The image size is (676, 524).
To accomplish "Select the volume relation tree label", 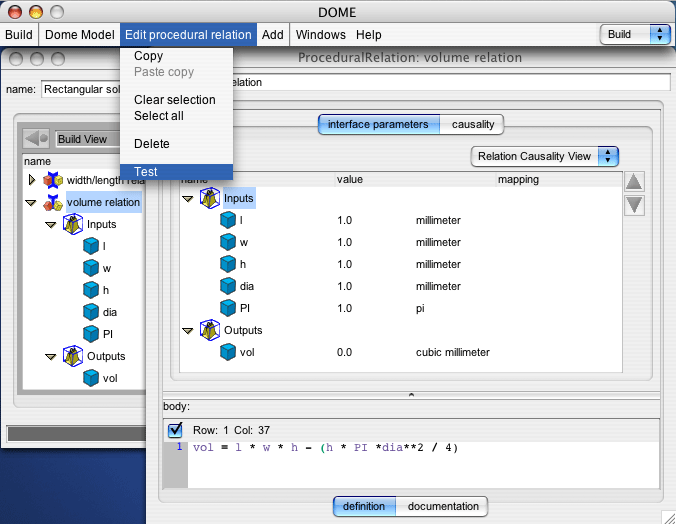I will coord(103,202).
